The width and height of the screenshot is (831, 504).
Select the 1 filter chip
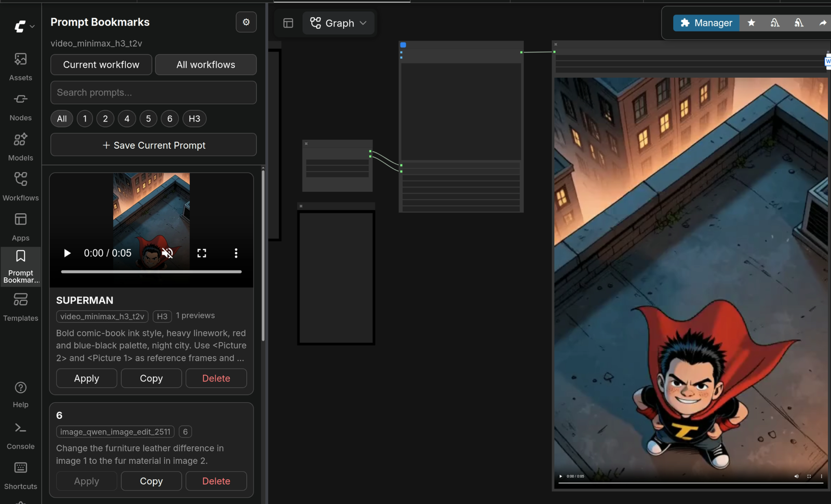(85, 119)
